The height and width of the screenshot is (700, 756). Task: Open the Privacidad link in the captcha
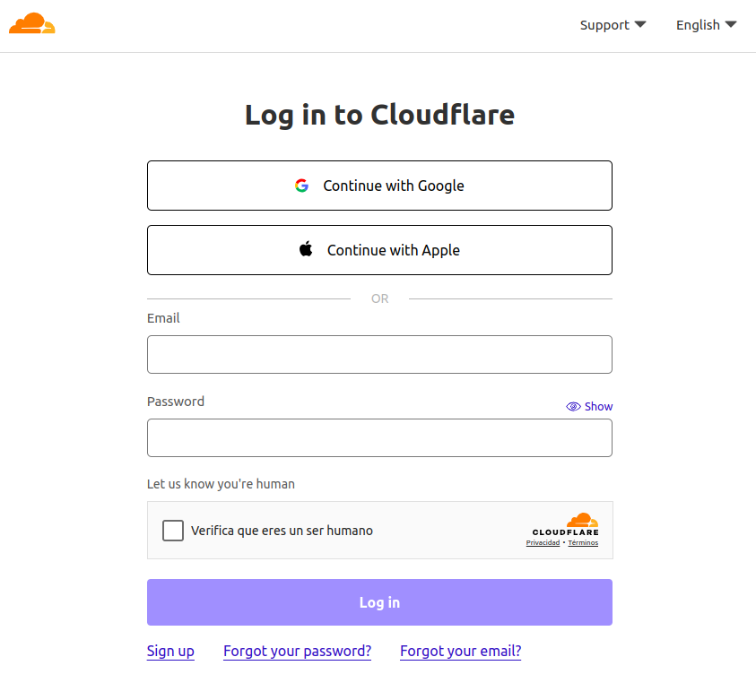click(x=543, y=543)
